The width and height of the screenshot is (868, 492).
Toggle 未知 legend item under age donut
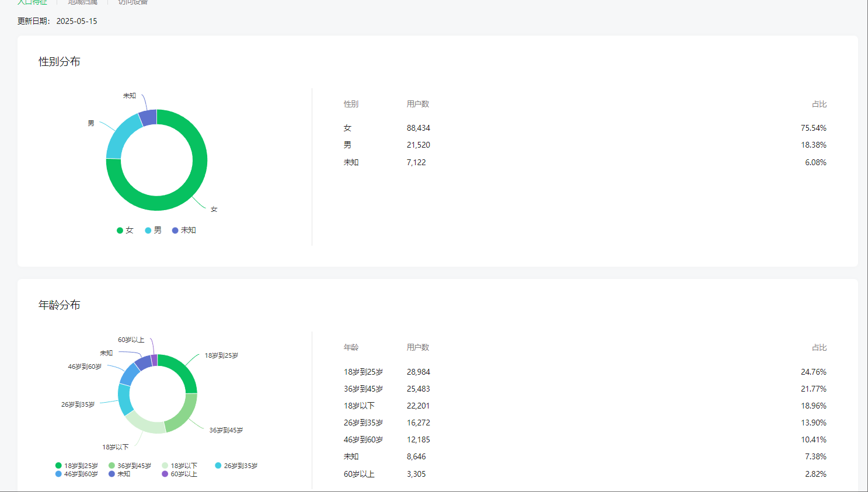(x=120, y=474)
